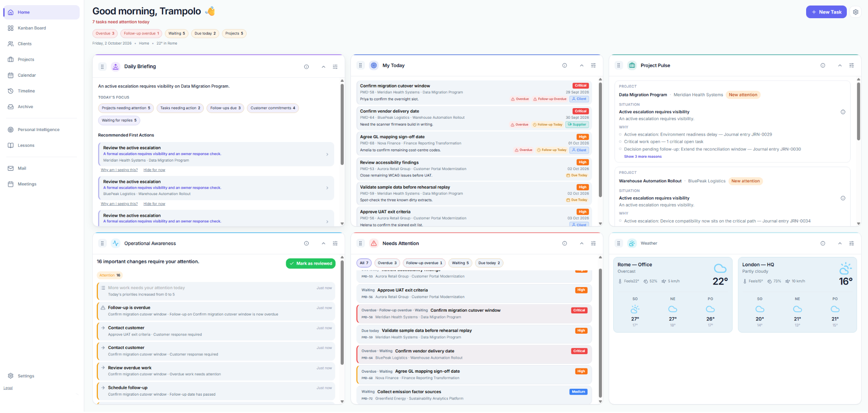
Task: Click the Daily Briefing drag handle icon
Action: pyautogui.click(x=102, y=67)
